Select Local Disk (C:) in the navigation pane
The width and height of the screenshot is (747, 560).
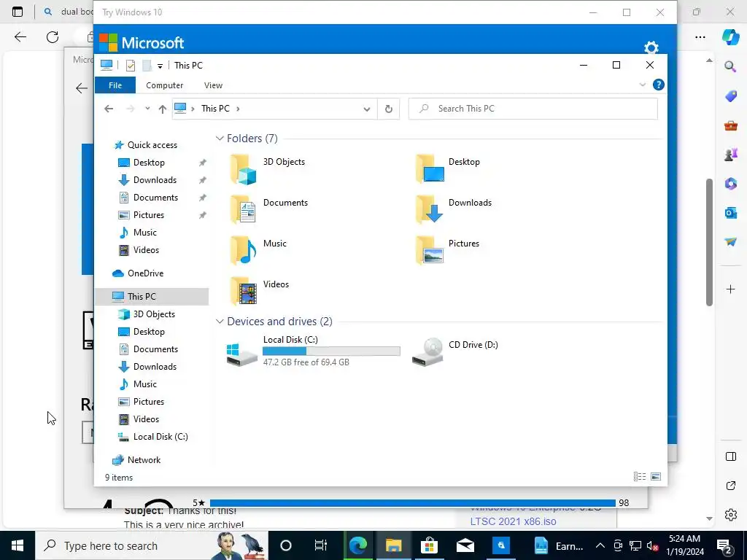pyautogui.click(x=160, y=437)
